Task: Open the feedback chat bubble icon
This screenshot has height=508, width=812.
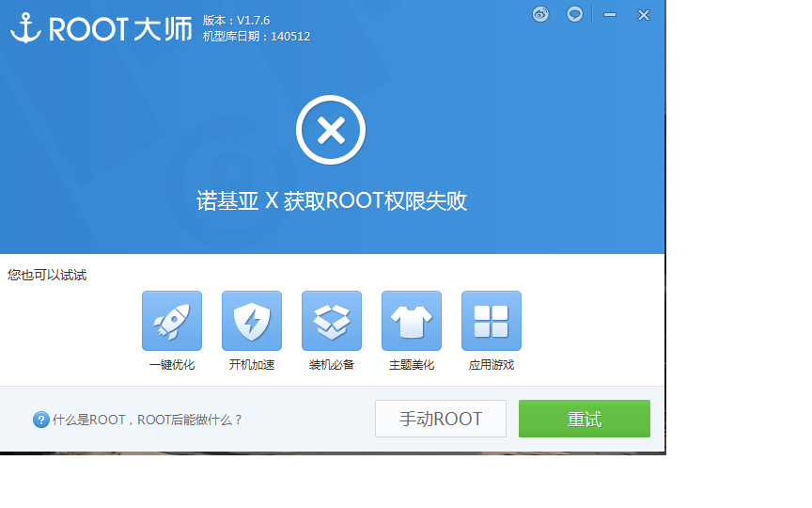Action: click(x=574, y=14)
